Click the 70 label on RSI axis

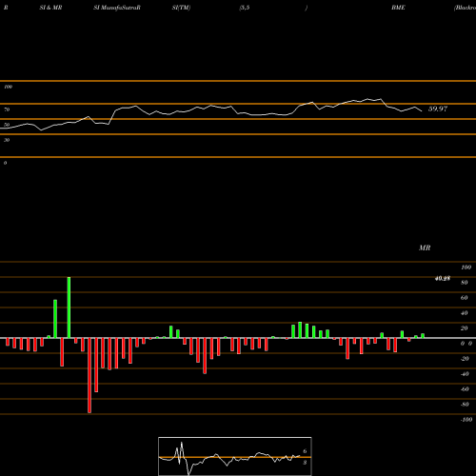click(x=7, y=109)
